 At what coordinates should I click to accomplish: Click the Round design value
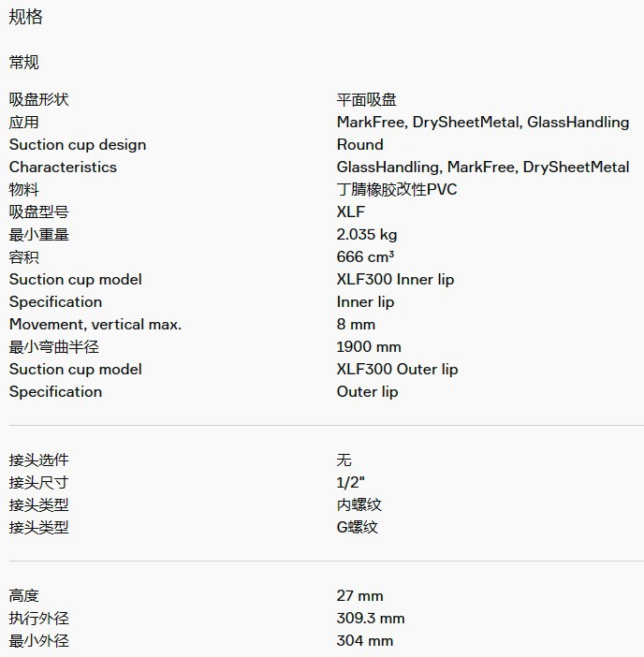click(x=360, y=144)
